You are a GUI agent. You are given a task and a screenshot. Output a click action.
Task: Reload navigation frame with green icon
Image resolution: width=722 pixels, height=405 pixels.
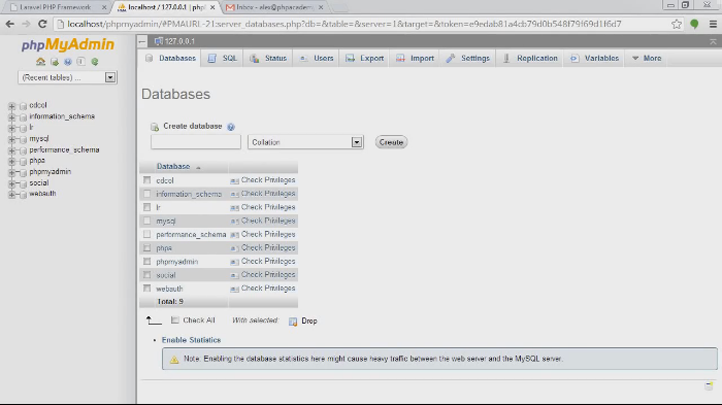(95, 62)
